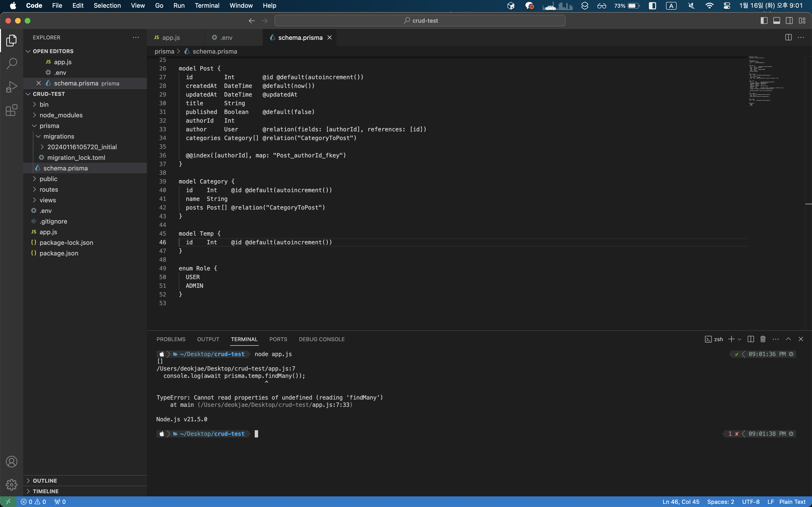The image size is (812, 507).
Task: Split the editor right
Action: point(788,38)
